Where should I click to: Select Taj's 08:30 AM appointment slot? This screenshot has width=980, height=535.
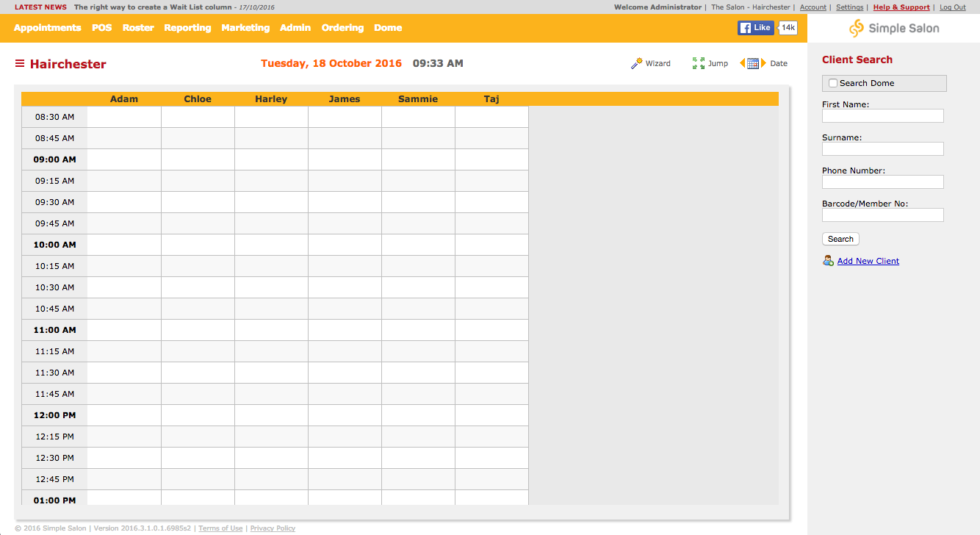pos(491,117)
